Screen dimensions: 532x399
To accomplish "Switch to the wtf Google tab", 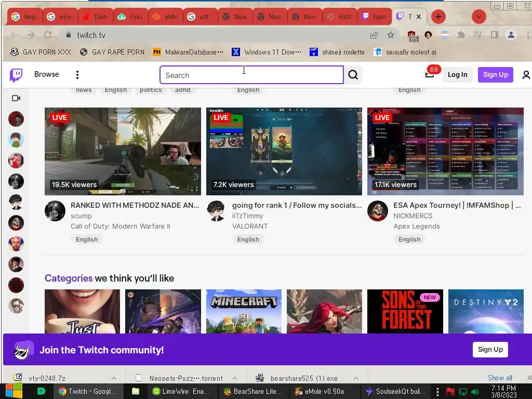I will click(200, 17).
